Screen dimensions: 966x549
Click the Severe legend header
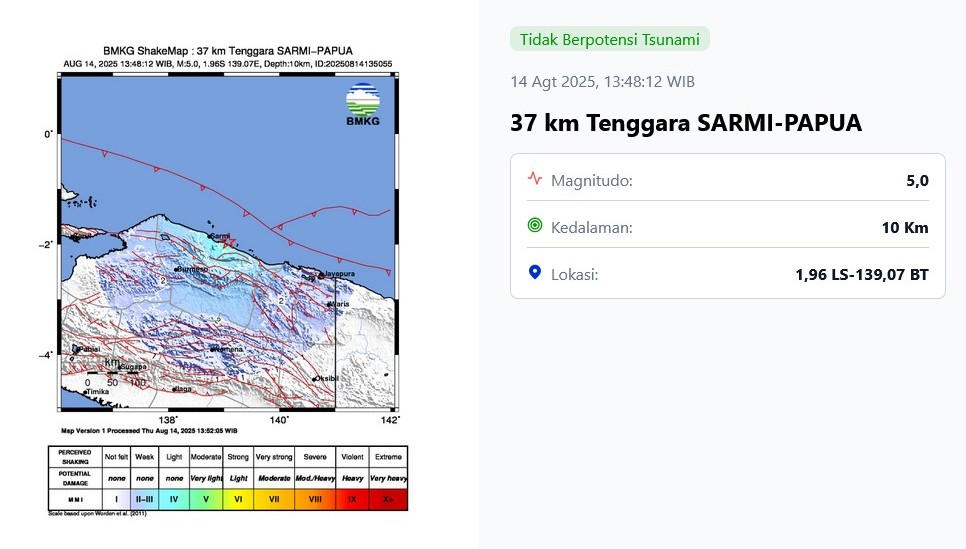(x=315, y=457)
